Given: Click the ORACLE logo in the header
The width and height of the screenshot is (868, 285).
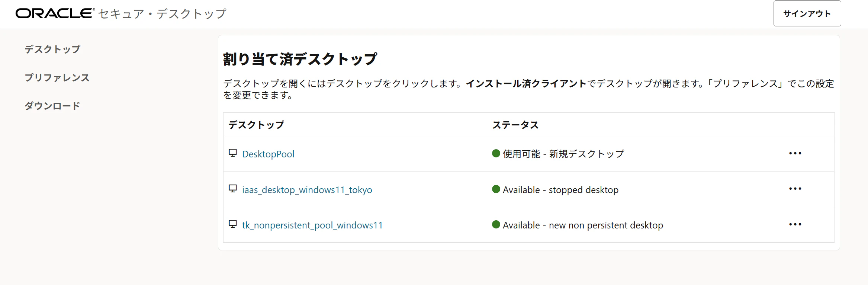Looking at the screenshot, I should tap(55, 13).
